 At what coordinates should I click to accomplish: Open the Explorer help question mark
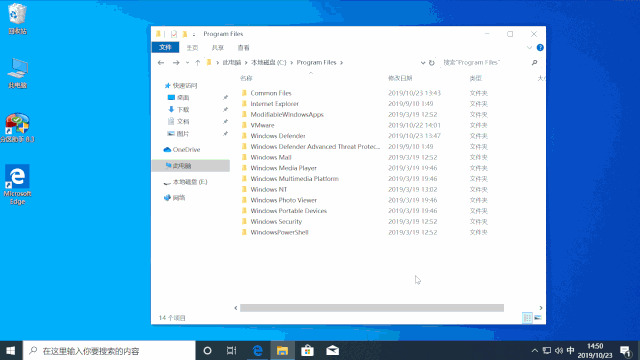coord(540,47)
